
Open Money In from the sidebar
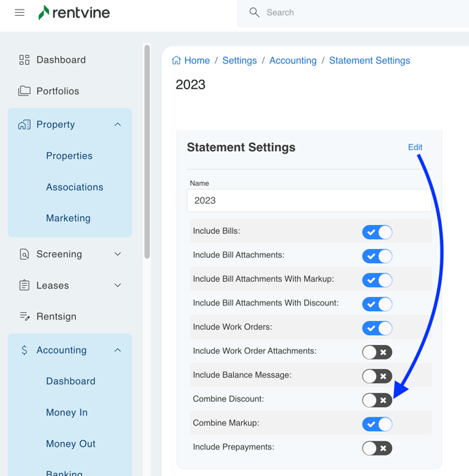click(67, 413)
